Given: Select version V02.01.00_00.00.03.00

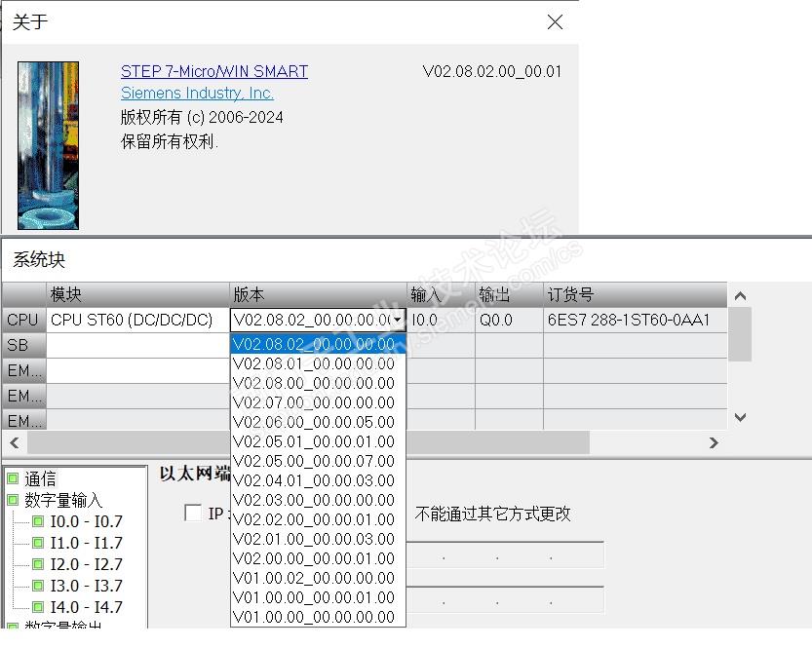Looking at the screenshot, I should tap(318, 539).
